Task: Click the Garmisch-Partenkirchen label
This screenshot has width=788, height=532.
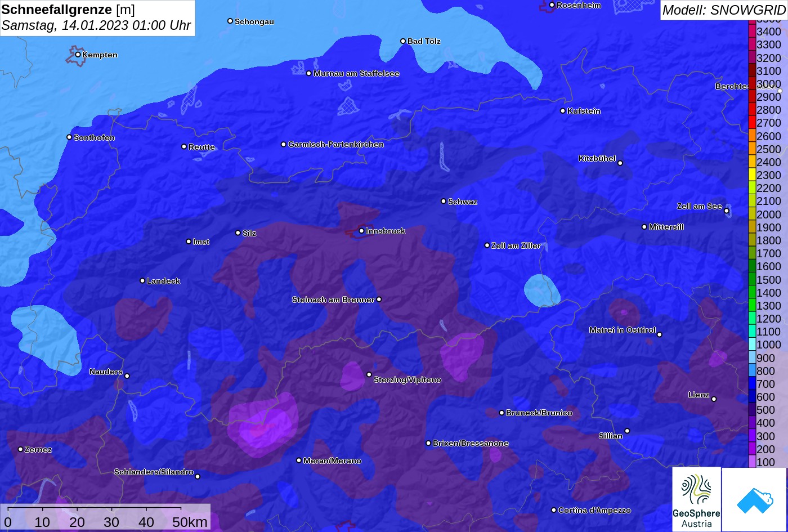Action: click(x=336, y=145)
